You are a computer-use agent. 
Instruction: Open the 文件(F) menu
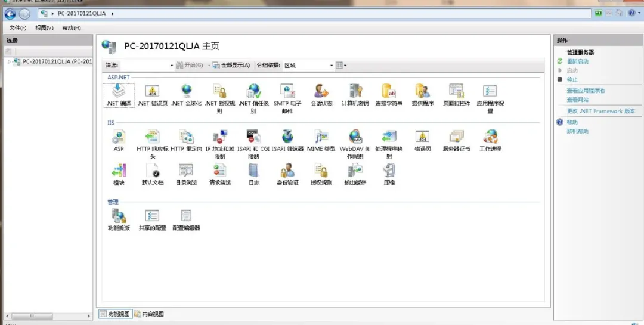pos(18,28)
